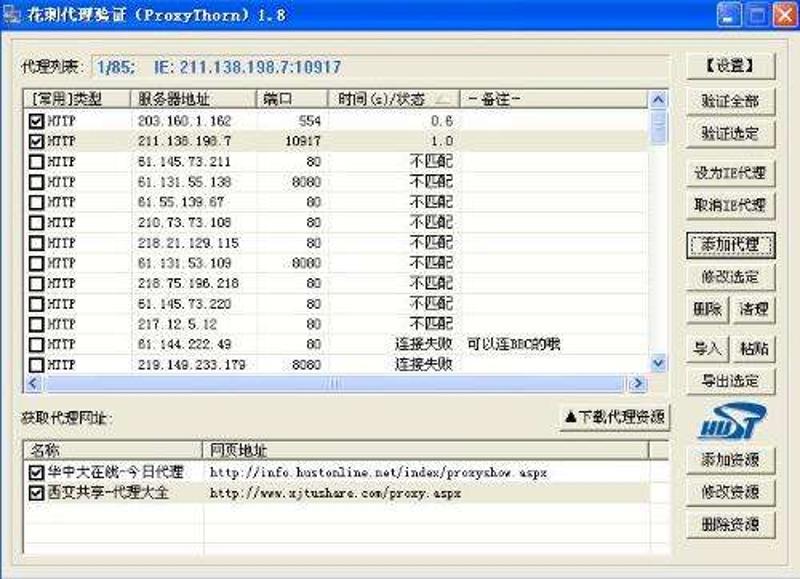The height and width of the screenshot is (579, 800).
Task: Click 验证选定 button
Action: [x=730, y=134]
